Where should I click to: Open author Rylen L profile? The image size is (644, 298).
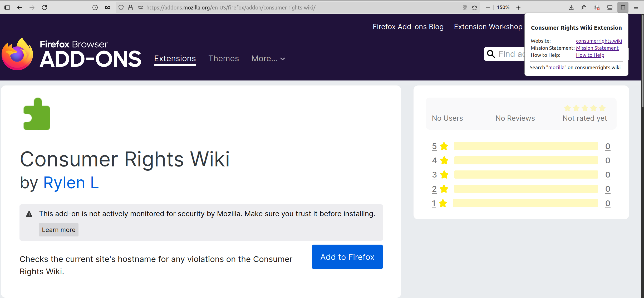coord(71,183)
